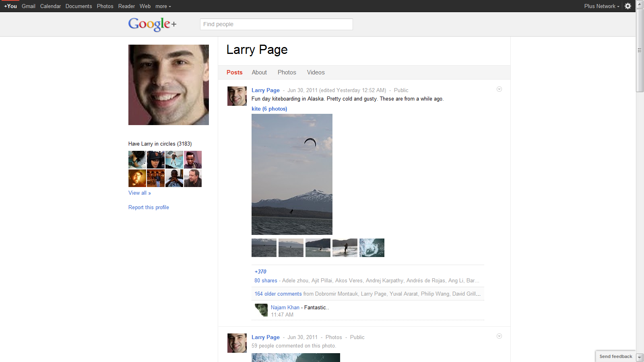
Task: Switch to the About tab
Action: coord(259,72)
